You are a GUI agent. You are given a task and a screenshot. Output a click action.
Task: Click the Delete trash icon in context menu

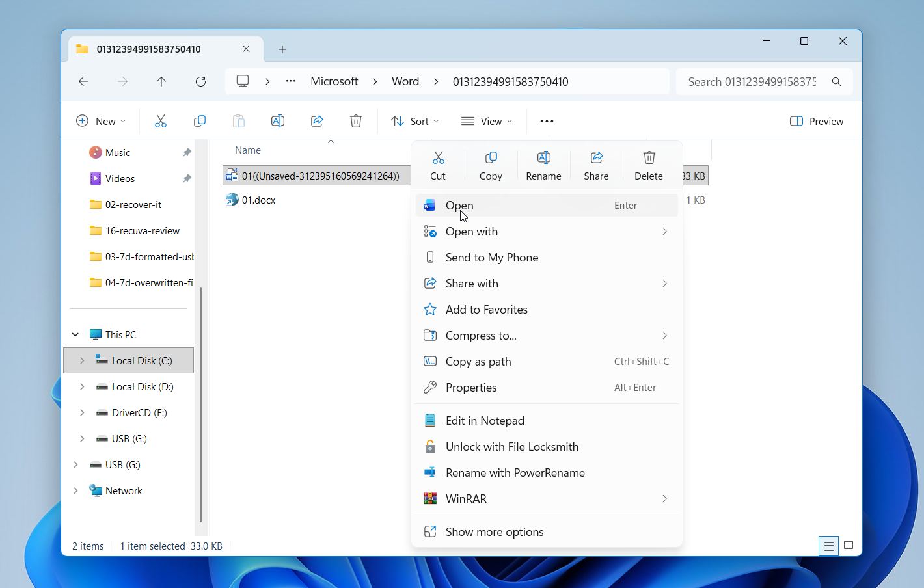point(649,158)
